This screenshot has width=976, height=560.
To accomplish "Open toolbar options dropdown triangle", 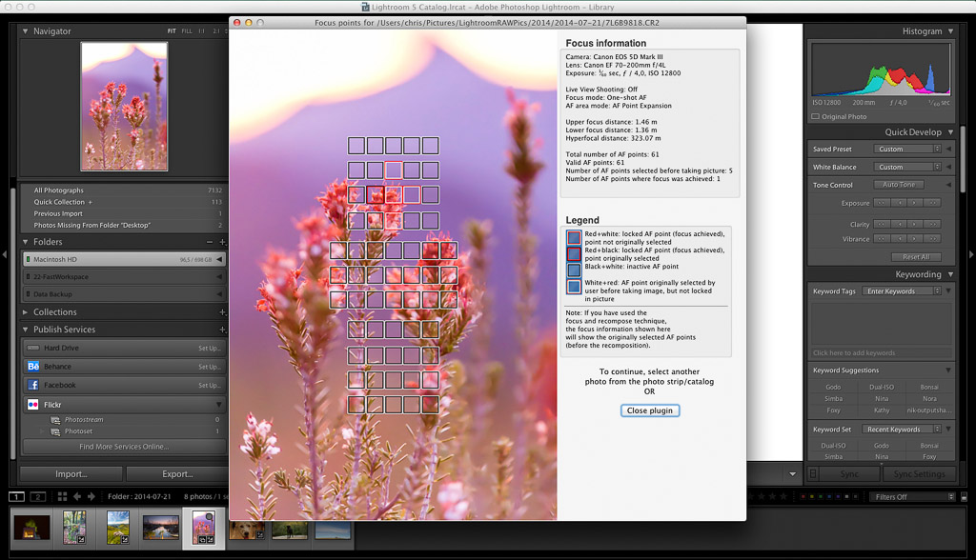I will click(792, 474).
